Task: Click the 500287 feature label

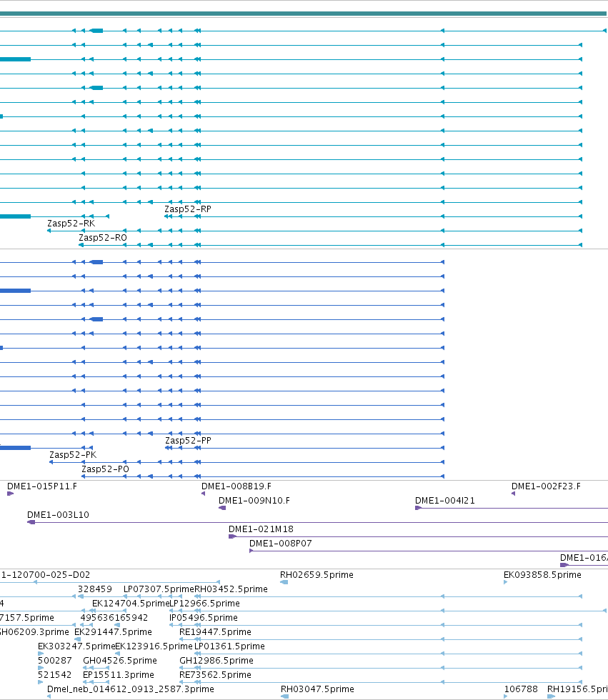Action: pos(55,660)
